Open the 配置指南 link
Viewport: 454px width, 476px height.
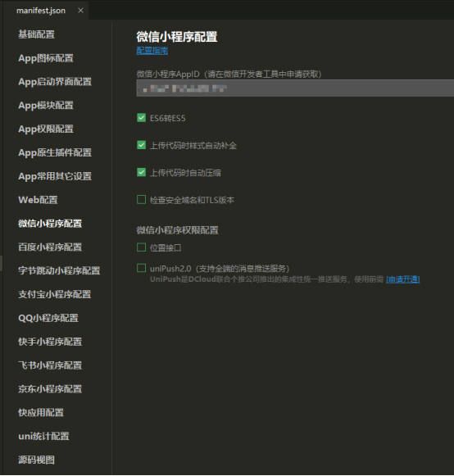(x=152, y=51)
